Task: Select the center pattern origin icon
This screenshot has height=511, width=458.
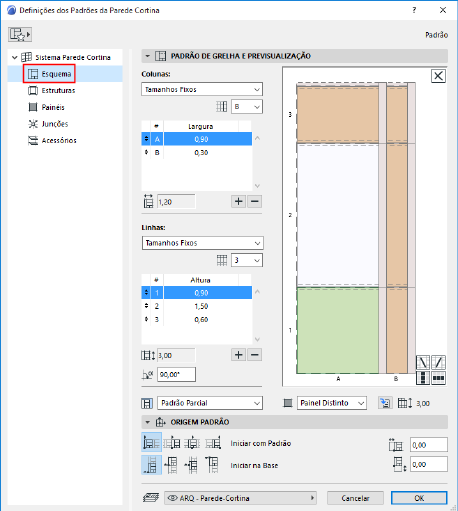Action: (x=192, y=443)
